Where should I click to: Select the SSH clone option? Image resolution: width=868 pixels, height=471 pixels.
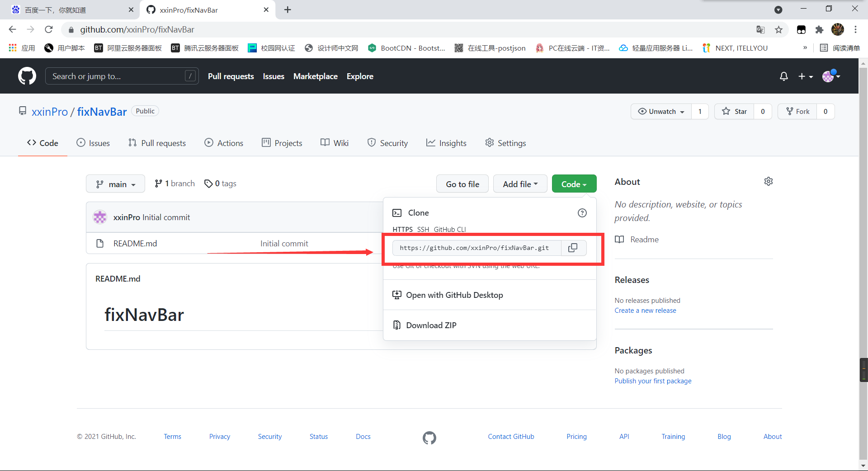tap(423, 229)
